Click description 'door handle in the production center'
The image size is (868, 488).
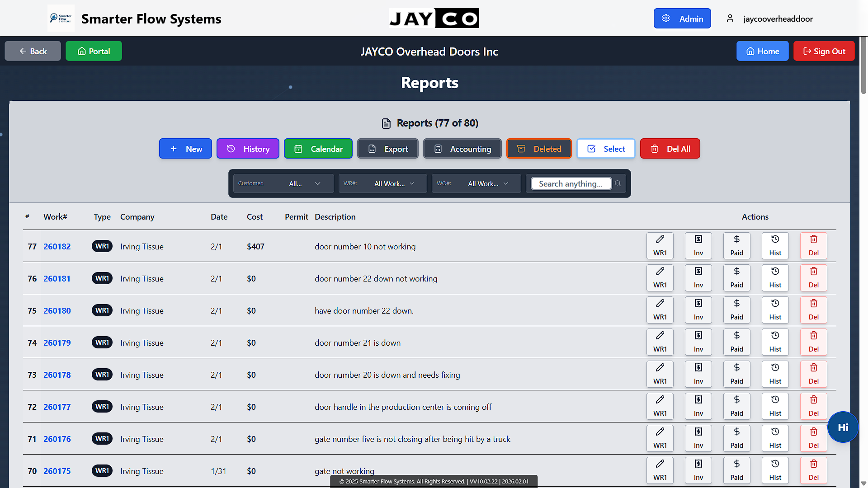click(x=403, y=407)
